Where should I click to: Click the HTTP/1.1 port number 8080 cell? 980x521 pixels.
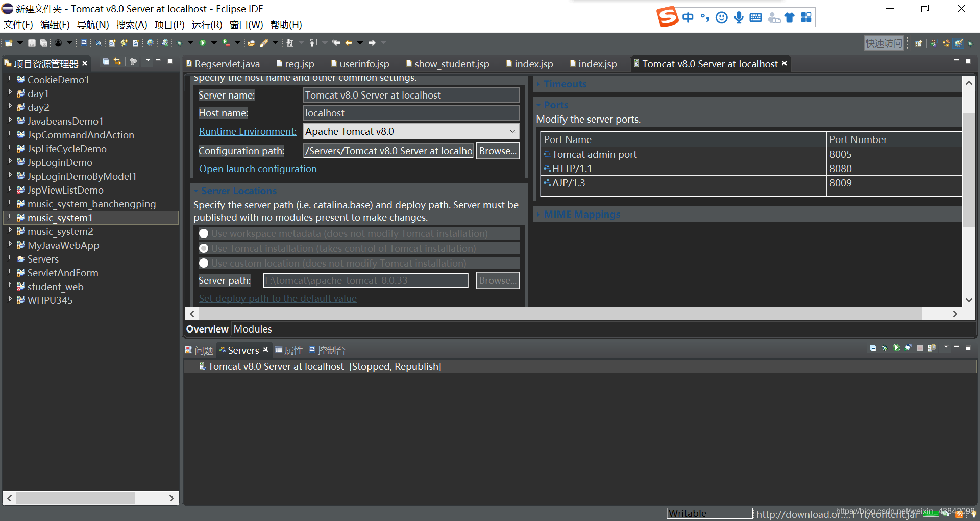[894, 169]
